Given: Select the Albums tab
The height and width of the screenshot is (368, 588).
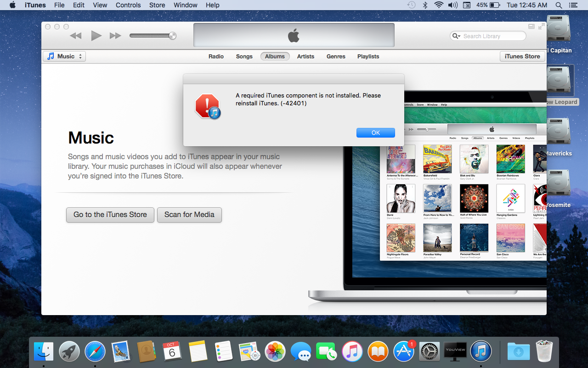Looking at the screenshot, I should [275, 57].
